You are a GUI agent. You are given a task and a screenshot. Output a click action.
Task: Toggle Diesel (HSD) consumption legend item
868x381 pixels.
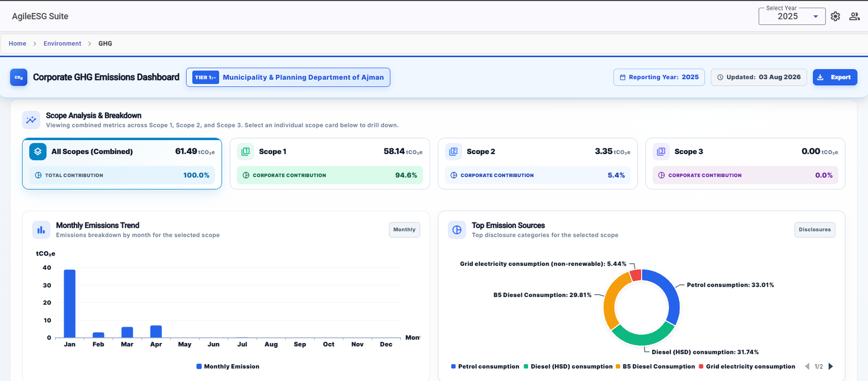568,366
